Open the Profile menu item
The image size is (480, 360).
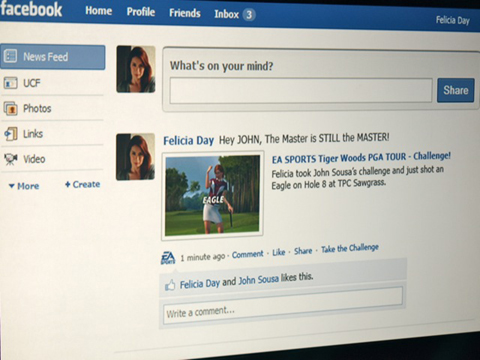click(x=141, y=12)
